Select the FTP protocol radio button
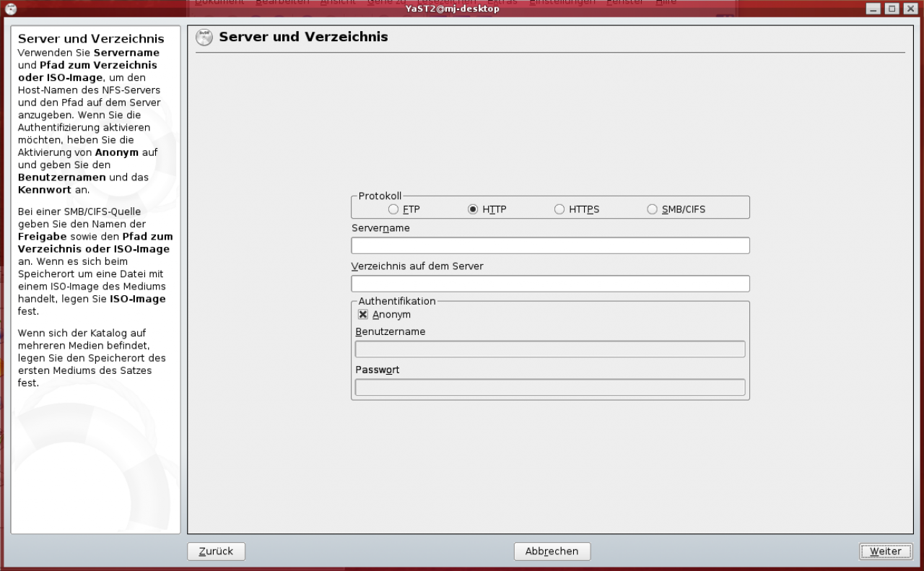This screenshot has width=924, height=571. coord(393,209)
